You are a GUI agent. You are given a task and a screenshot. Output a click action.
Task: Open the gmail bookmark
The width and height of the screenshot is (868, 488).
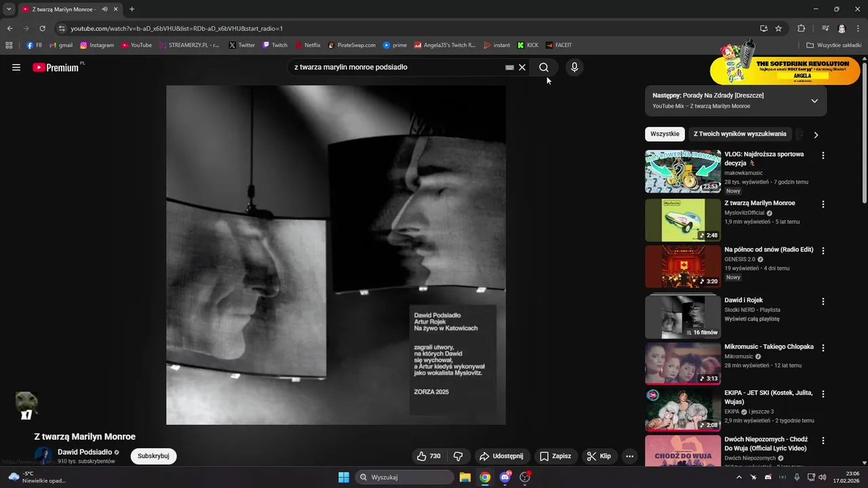point(61,45)
